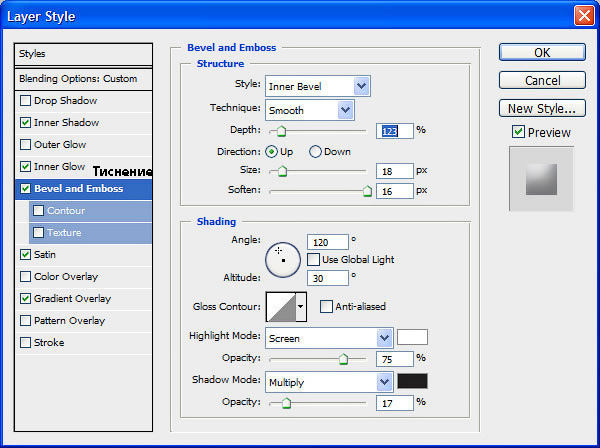This screenshot has height=448, width=600.
Task: Open the Style dropdown showing Inner Bevel
Action: click(x=318, y=86)
